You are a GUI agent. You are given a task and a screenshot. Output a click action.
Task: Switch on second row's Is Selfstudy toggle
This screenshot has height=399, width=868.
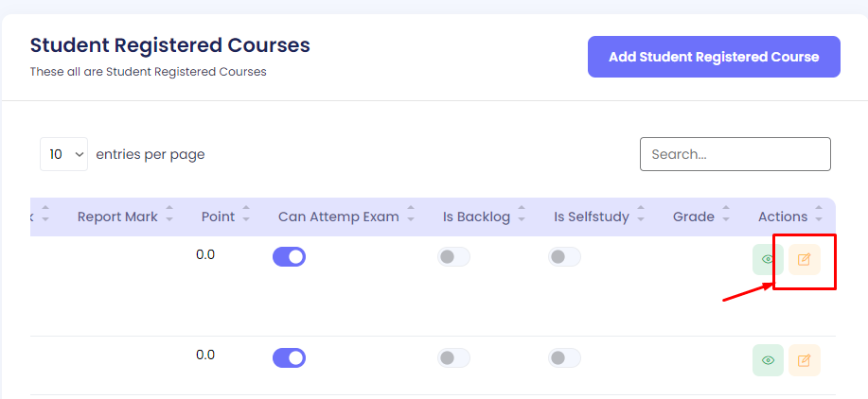pyautogui.click(x=564, y=357)
